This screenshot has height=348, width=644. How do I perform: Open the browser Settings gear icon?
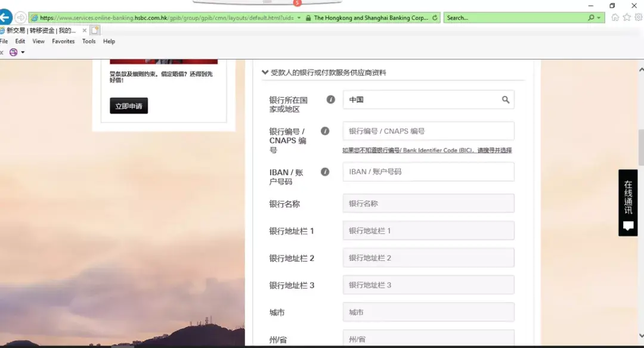click(x=638, y=17)
